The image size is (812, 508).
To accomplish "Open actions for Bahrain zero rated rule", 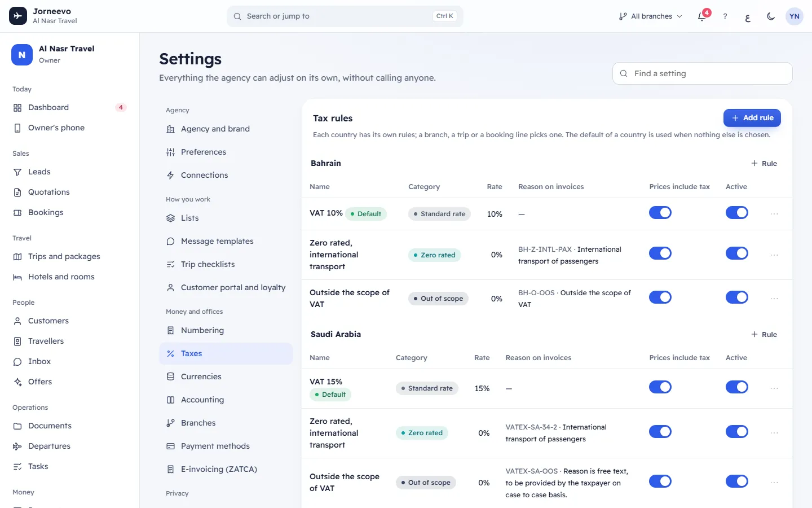I will click(x=774, y=255).
